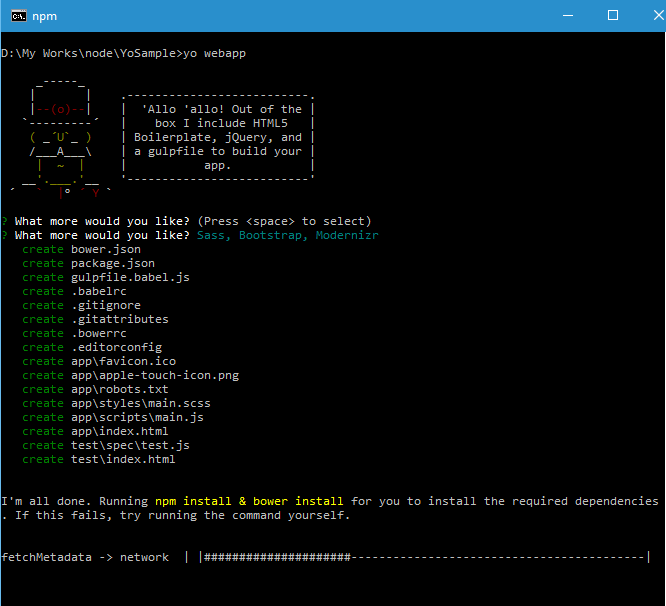Click the 'app\styles\main.scss' output line
The height and width of the screenshot is (606, 666).
(x=140, y=403)
